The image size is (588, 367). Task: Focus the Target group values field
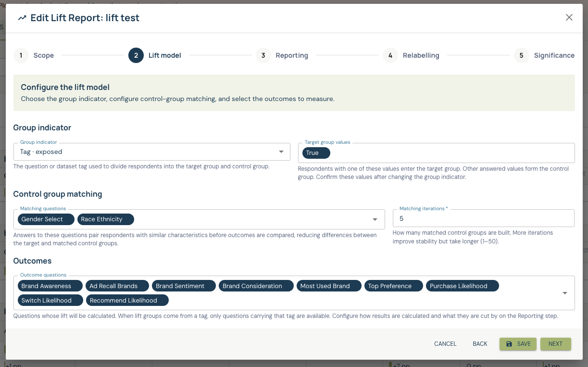(437, 153)
